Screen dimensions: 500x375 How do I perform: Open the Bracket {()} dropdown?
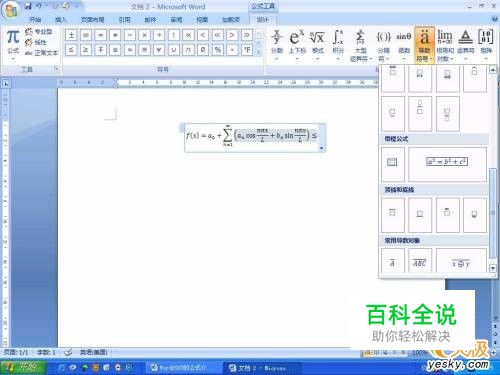(383, 45)
